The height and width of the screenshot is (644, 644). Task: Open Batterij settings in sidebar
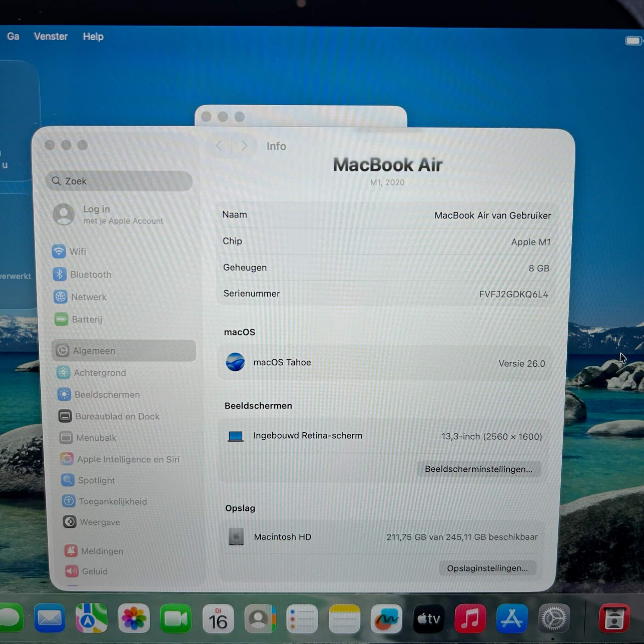pyautogui.click(x=78, y=319)
